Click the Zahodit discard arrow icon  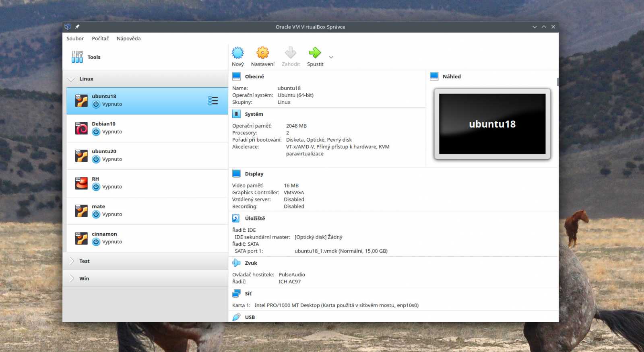pyautogui.click(x=291, y=53)
